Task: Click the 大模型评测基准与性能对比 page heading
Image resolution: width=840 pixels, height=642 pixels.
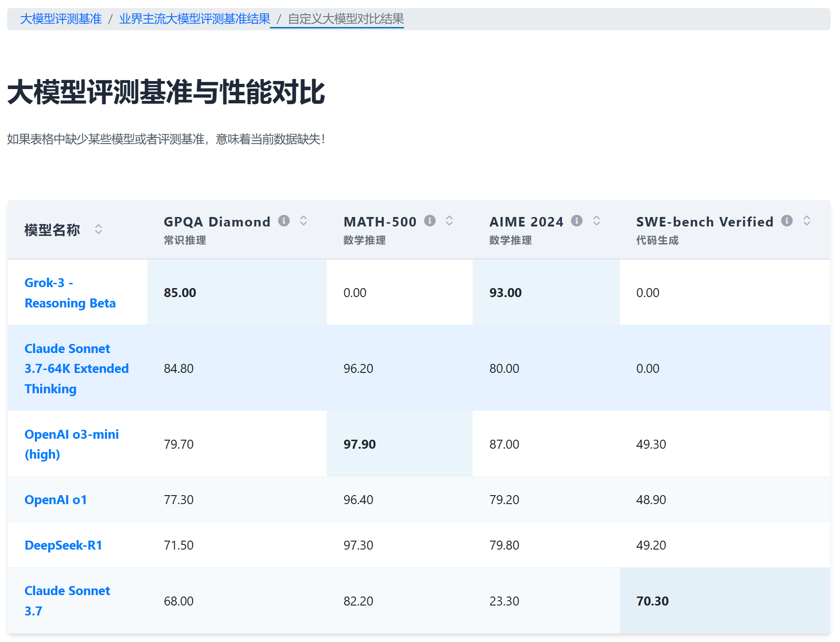Action: 166,92
